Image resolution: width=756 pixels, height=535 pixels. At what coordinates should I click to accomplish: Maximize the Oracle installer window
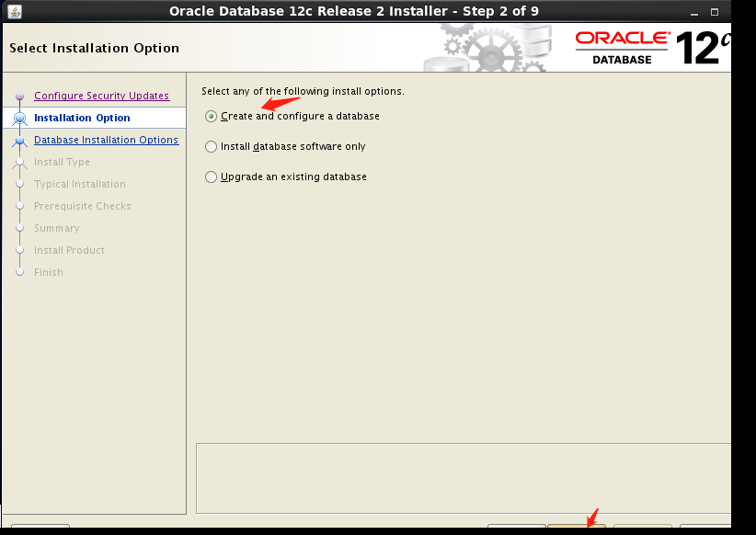(x=715, y=12)
